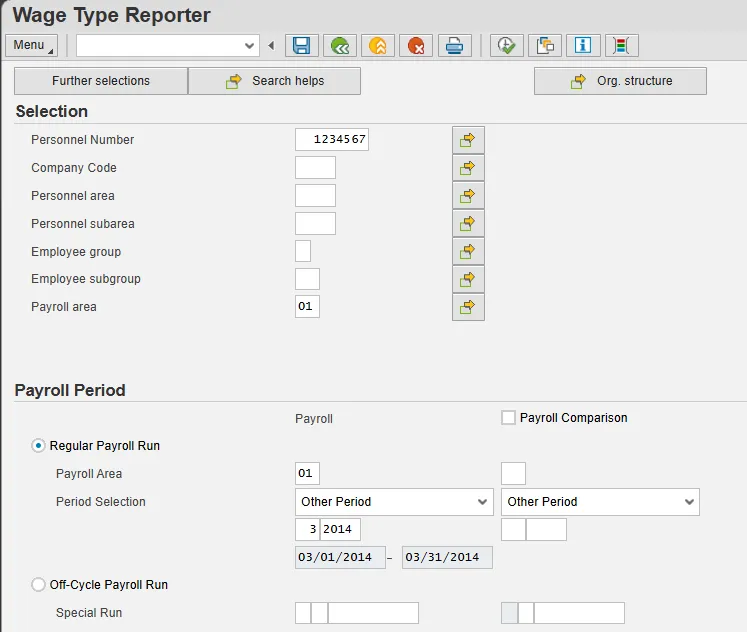Open the Menu button
This screenshot has height=632, width=747.
pyautogui.click(x=31, y=45)
